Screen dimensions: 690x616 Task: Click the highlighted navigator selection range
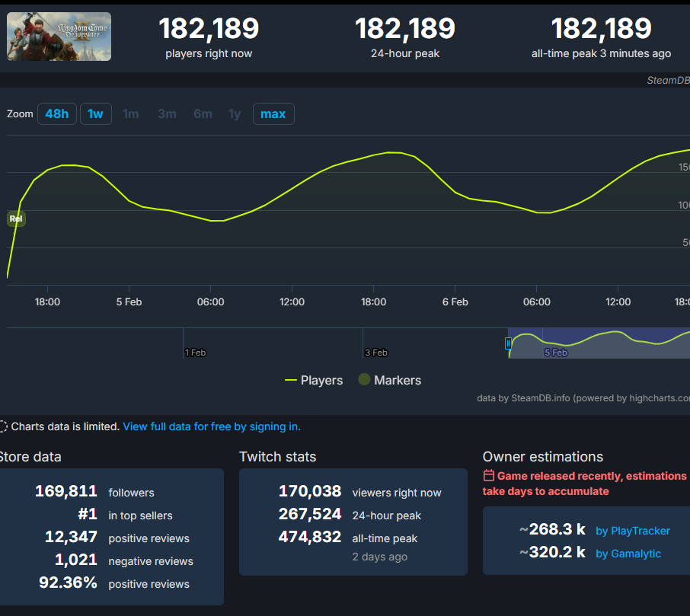599,343
